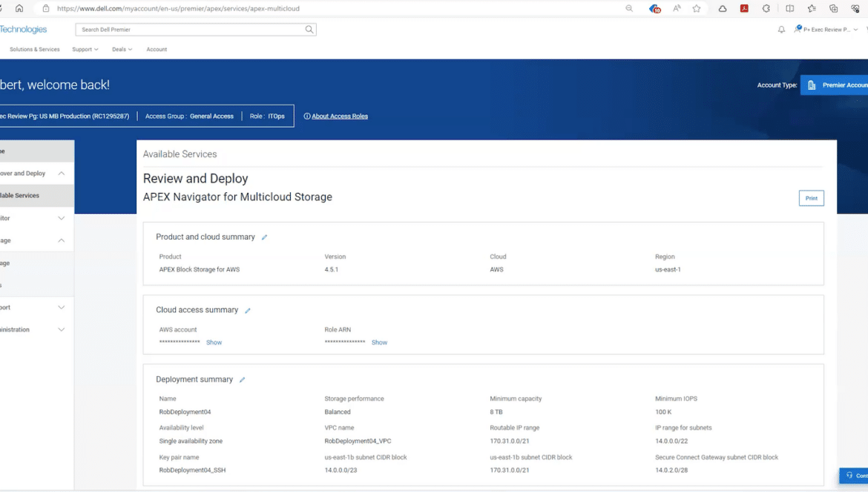Image resolution: width=868 pixels, height=492 pixels.
Task: Select Available Services in sidebar
Action: 36,195
